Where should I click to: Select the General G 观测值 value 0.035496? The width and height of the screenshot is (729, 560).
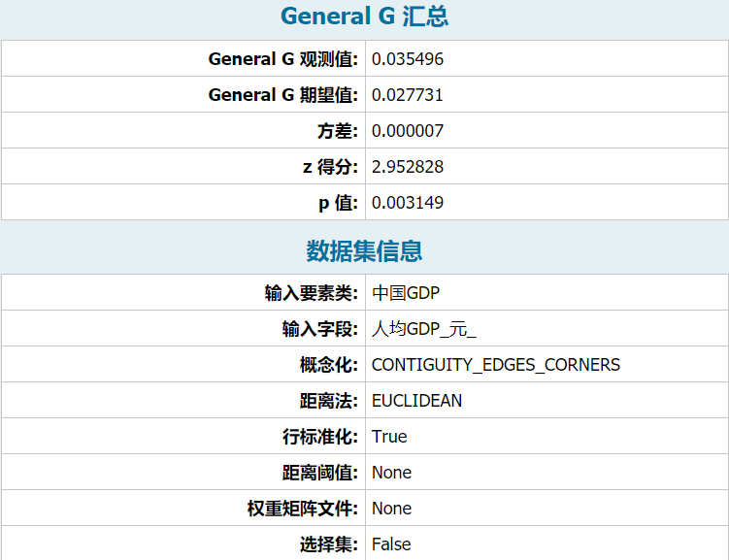(x=408, y=59)
